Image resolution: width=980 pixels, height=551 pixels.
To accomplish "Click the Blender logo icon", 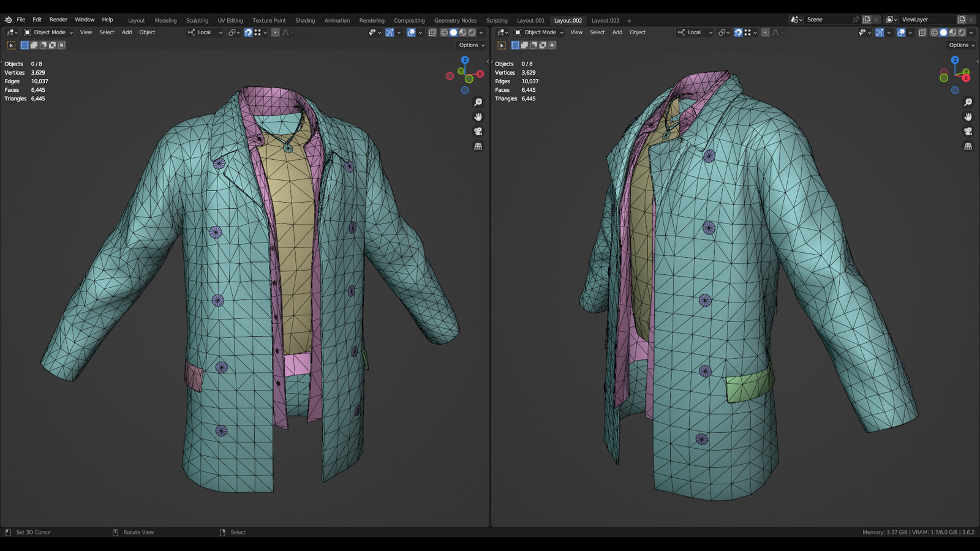I will 8,20.
